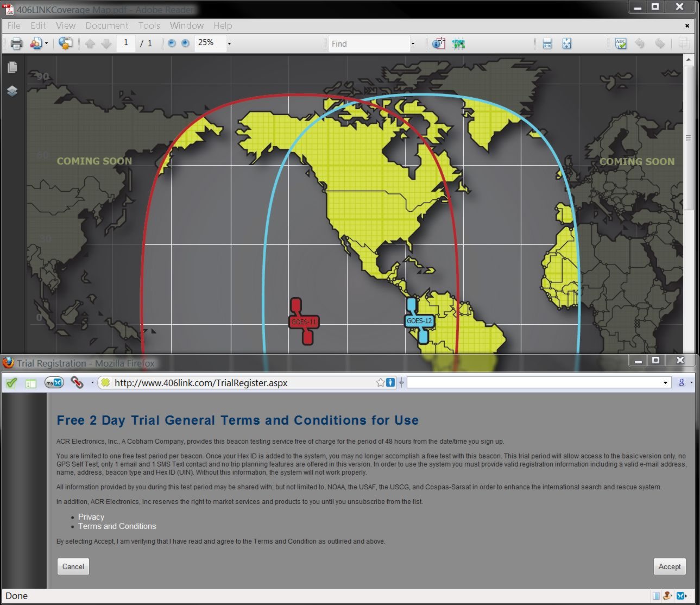Click the blue info icon in address bar
Image resolution: width=700 pixels, height=605 pixels.
pos(390,383)
